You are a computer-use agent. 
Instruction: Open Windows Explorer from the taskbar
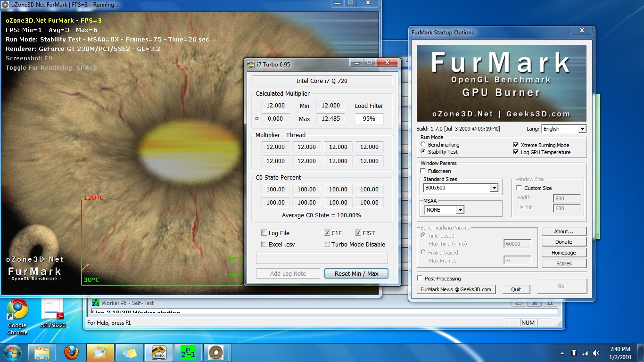tap(42, 352)
